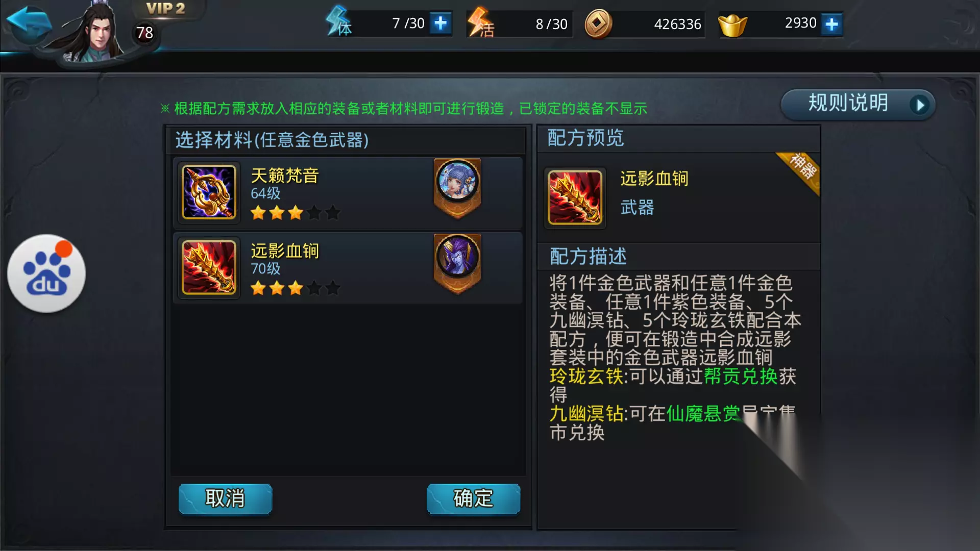The image size is (980, 551).
Task: Add stamina with the plus button
Action: point(440,23)
